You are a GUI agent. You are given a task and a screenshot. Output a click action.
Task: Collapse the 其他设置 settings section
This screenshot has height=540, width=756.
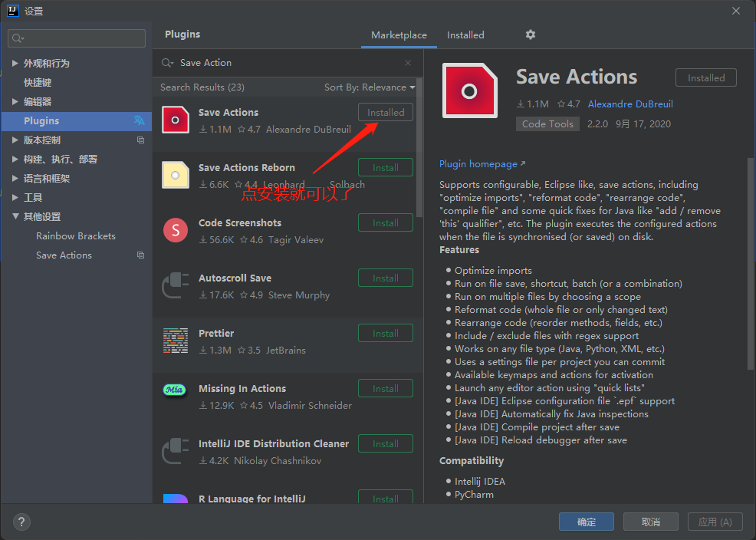click(17, 216)
